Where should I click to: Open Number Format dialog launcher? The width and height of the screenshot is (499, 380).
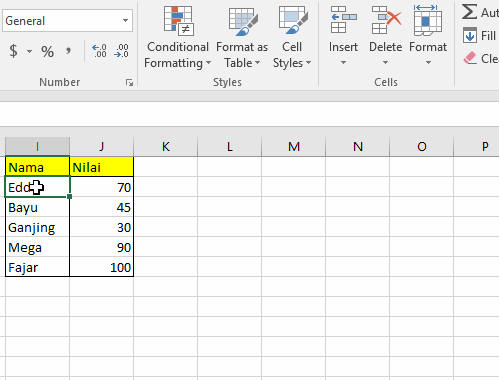(x=129, y=82)
